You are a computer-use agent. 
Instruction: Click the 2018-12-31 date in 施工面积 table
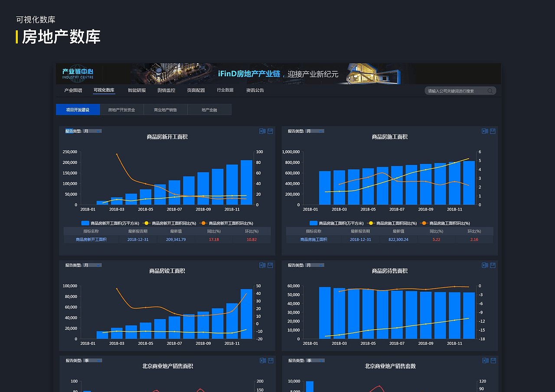(x=360, y=240)
